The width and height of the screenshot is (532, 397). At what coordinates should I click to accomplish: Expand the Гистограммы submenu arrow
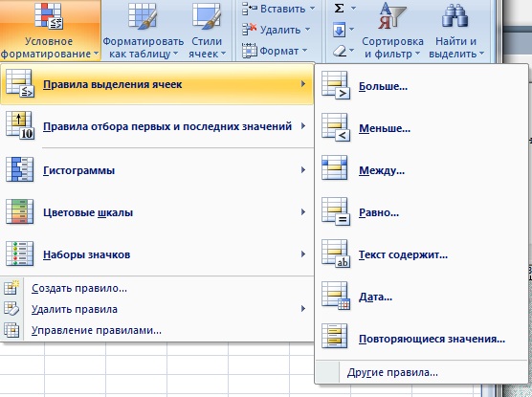pos(303,169)
